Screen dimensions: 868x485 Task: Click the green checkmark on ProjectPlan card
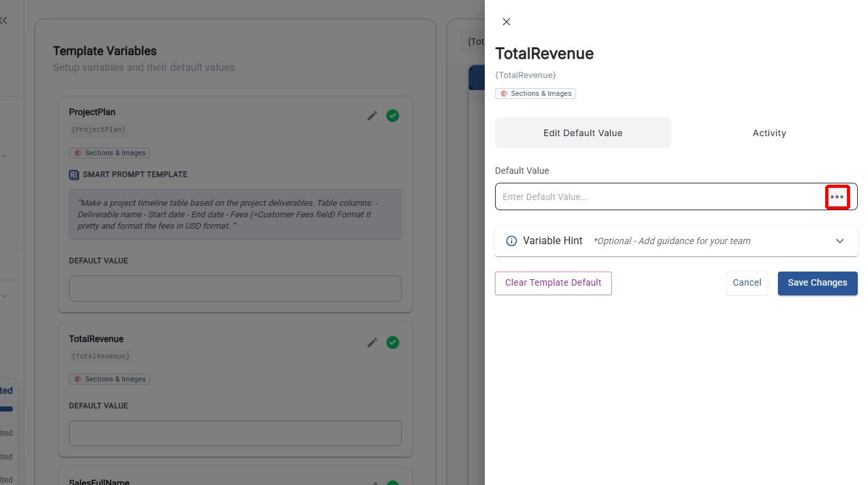tap(393, 116)
